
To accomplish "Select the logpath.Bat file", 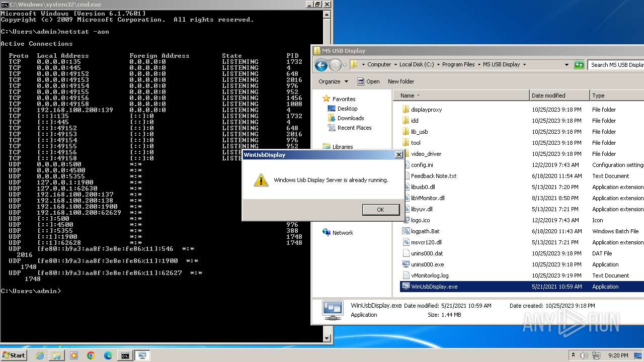I will coord(425,231).
